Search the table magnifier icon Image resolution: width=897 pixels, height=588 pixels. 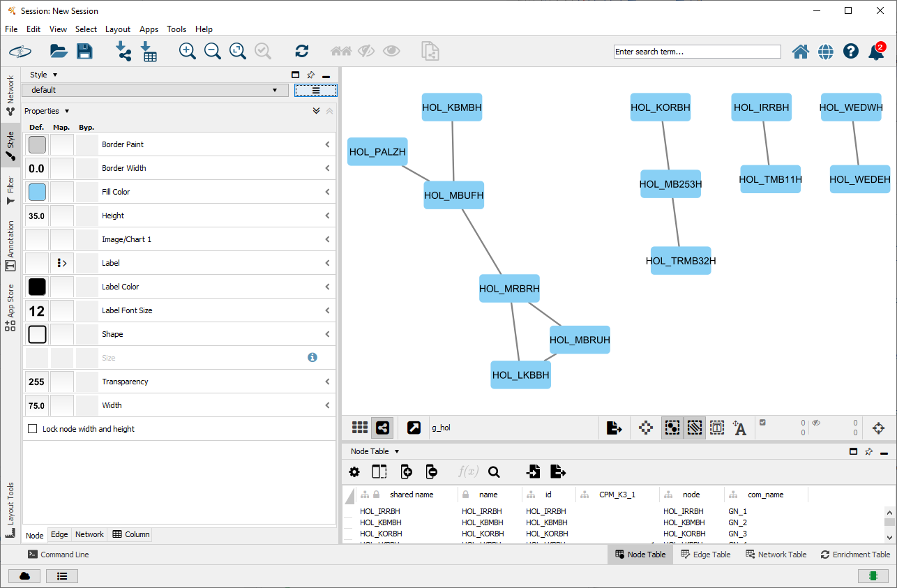pyautogui.click(x=495, y=472)
